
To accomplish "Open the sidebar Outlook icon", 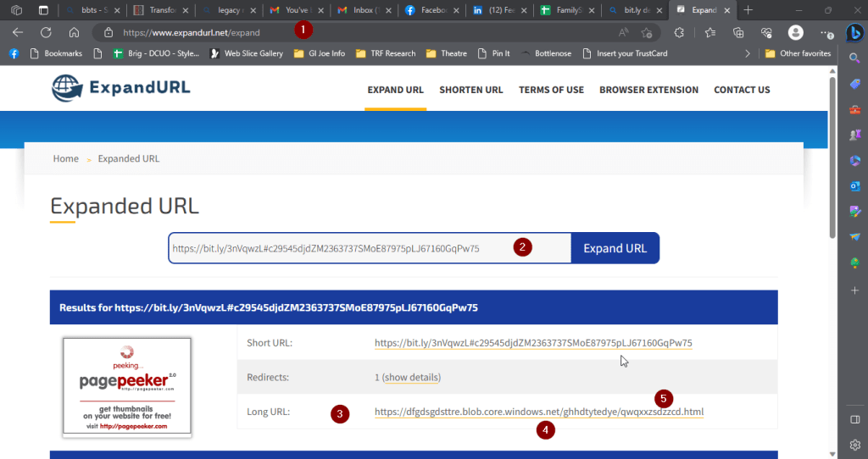I will (854, 185).
